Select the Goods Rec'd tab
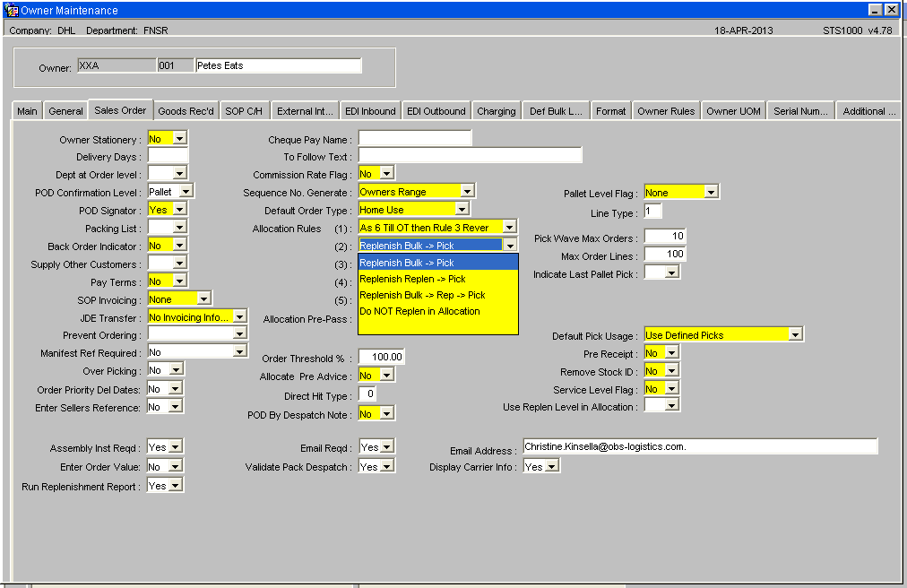Viewport: 907px width, 588px height. (186, 111)
